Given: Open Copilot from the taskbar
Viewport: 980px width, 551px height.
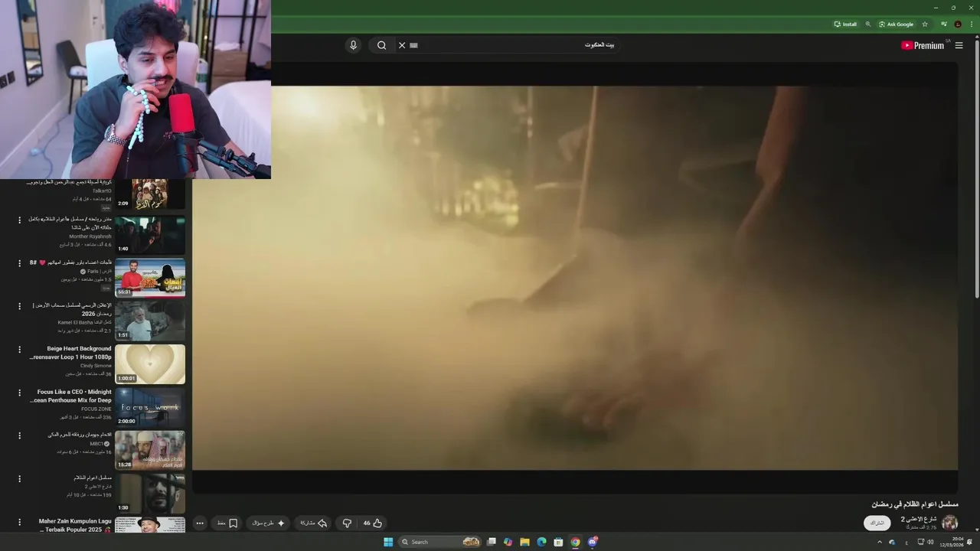Looking at the screenshot, I should click(508, 542).
